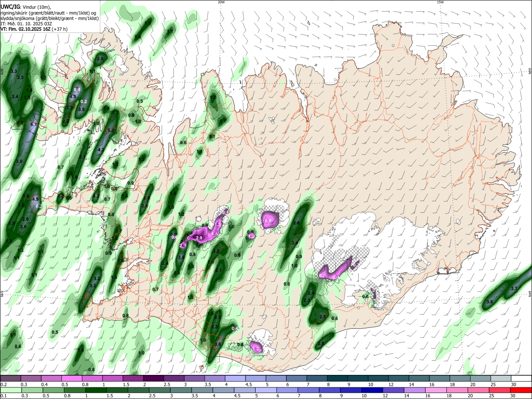
Task: Select red rain swatch between 25 and 30
Action: point(500,390)
